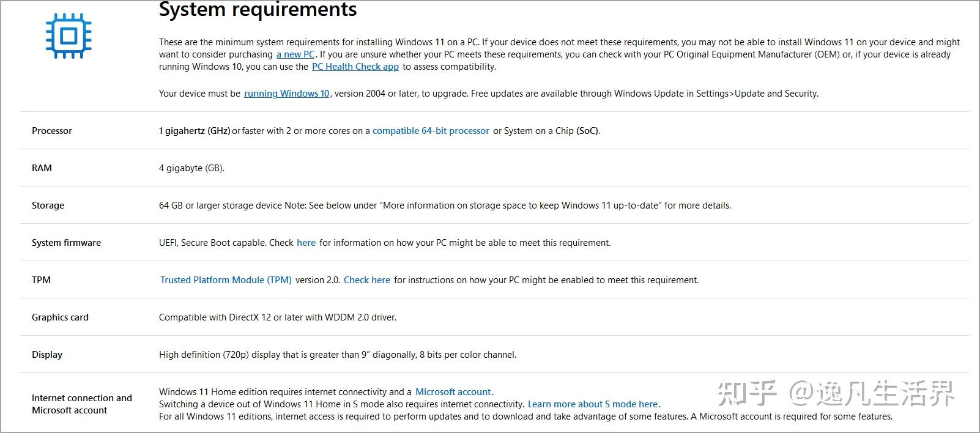Click the System firmware row label
The image size is (980, 433).
click(x=66, y=243)
